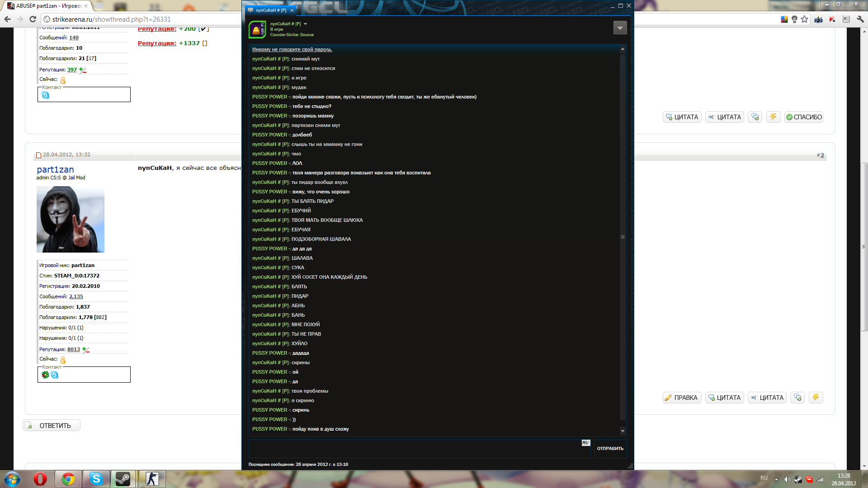This screenshot has height=488, width=868.
Task: Click the ICQ flower icon in part1zan's contact box
Action: pos(45,375)
